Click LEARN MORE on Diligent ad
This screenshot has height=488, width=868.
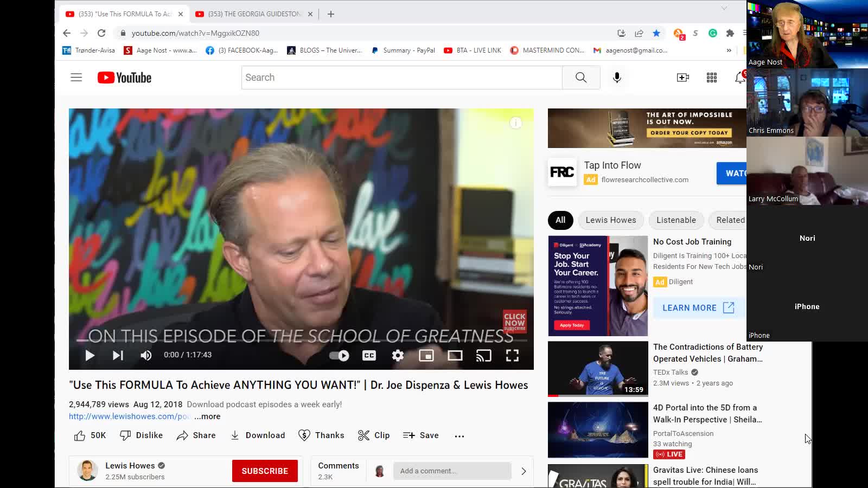(x=698, y=308)
